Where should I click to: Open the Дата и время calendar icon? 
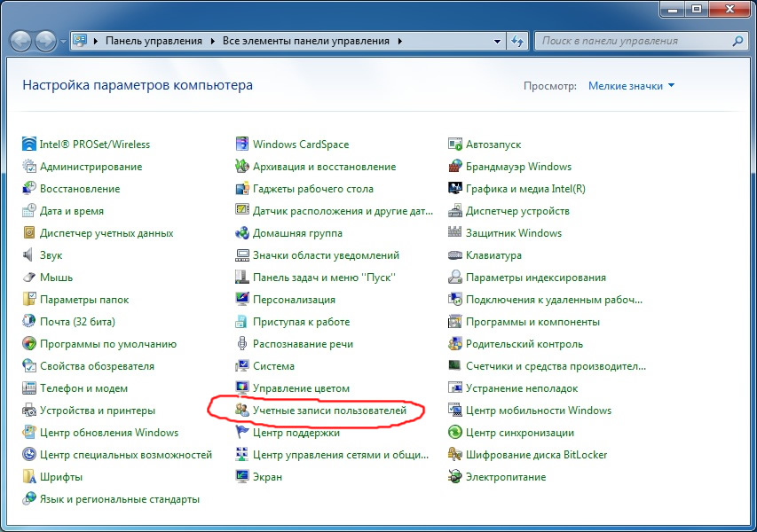29,211
